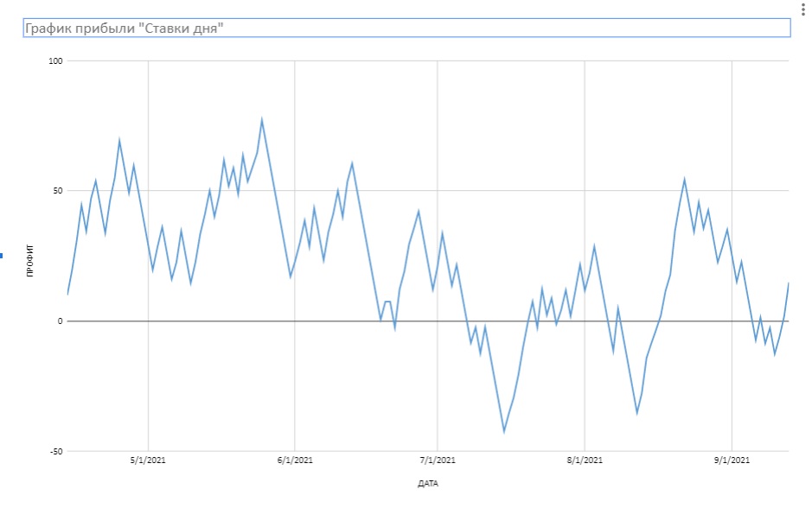Click the 5/1/2021 date axis label

[148, 461]
